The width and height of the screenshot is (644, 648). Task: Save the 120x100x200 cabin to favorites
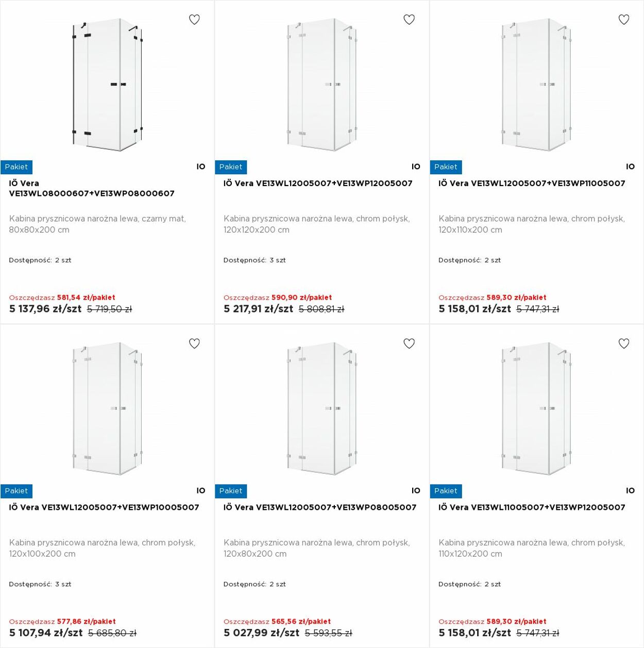point(194,343)
